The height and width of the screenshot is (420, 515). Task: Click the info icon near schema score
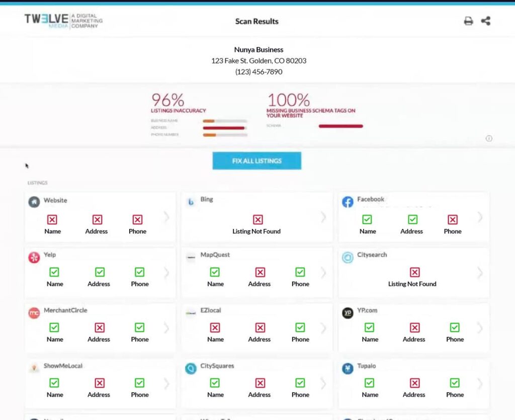pos(489,138)
